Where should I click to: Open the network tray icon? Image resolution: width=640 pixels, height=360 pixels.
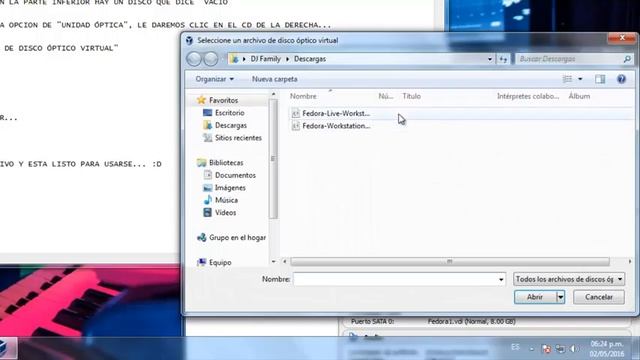click(x=560, y=349)
